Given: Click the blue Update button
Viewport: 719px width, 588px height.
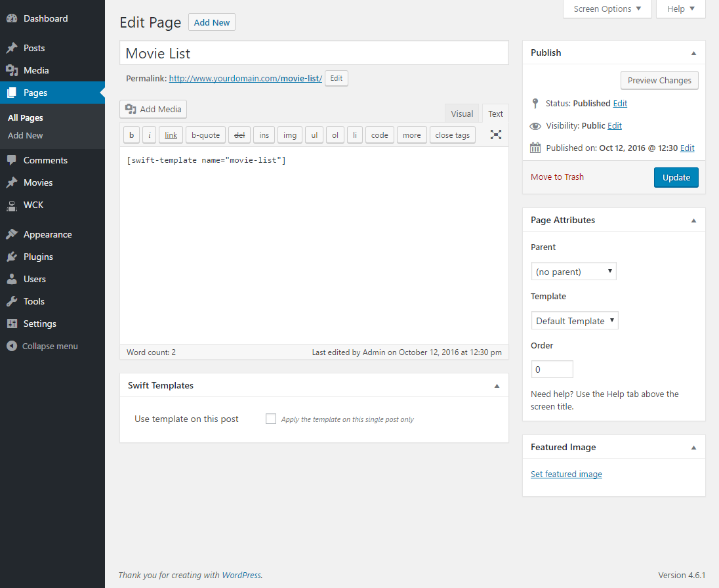Looking at the screenshot, I should pyautogui.click(x=676, y=177).
